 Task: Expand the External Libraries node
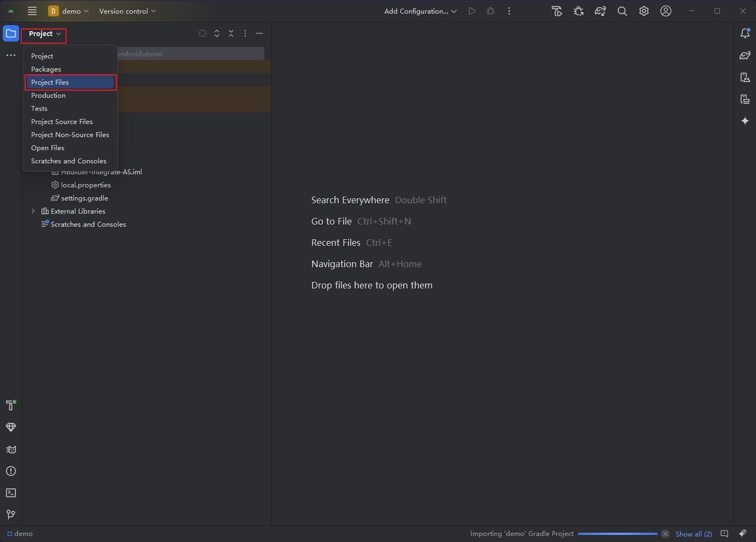point(33,211)
